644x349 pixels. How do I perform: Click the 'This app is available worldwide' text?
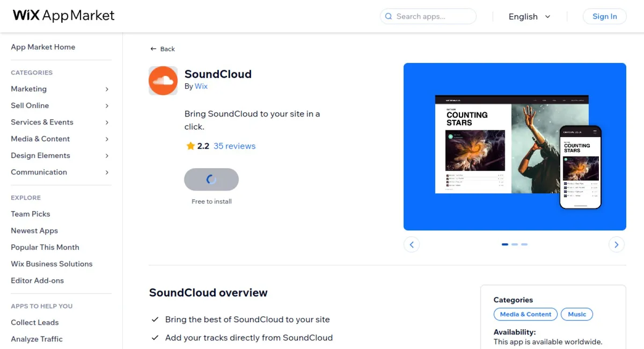click(x=548, y=342)
